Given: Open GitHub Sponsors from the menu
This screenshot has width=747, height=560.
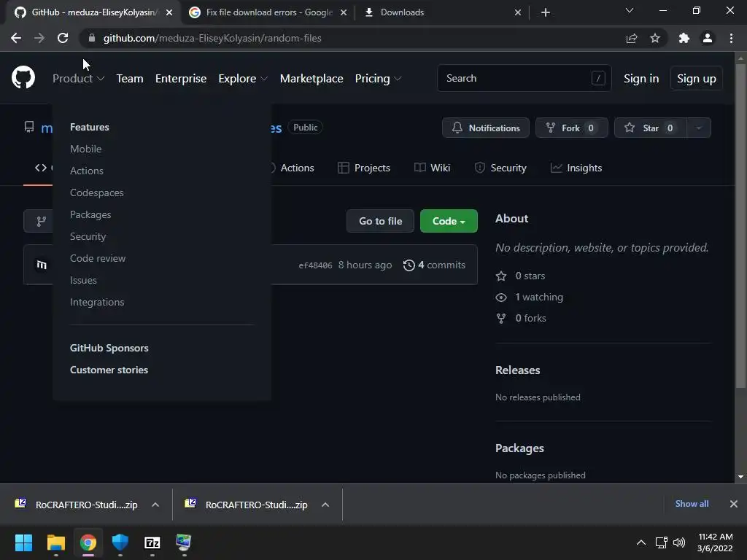Looking at the screenshot, I should [x=109, y=348].
